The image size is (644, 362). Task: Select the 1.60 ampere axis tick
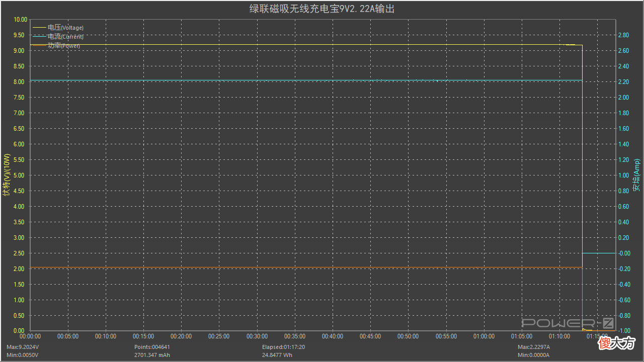pyautogui.click(x=623, y=129)
